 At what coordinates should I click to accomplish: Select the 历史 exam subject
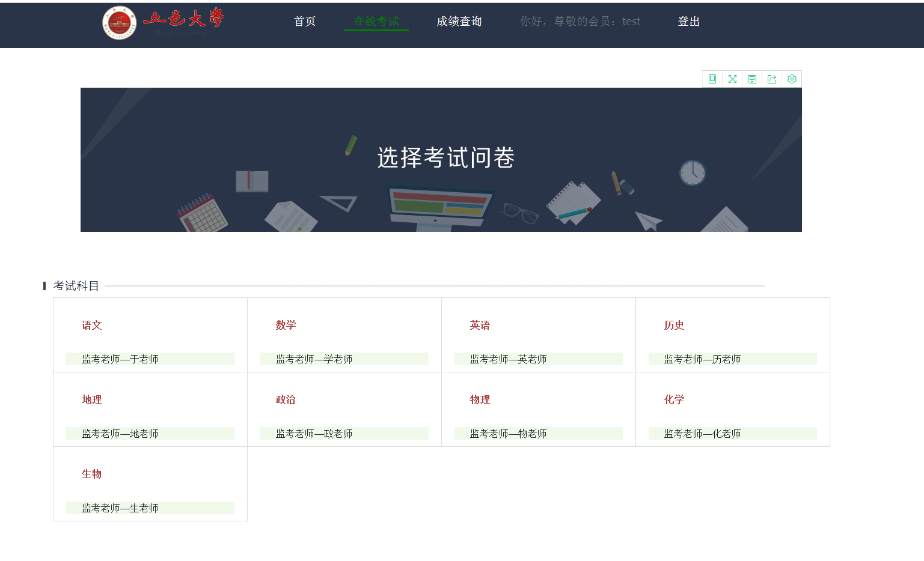(x=675, y=326)
